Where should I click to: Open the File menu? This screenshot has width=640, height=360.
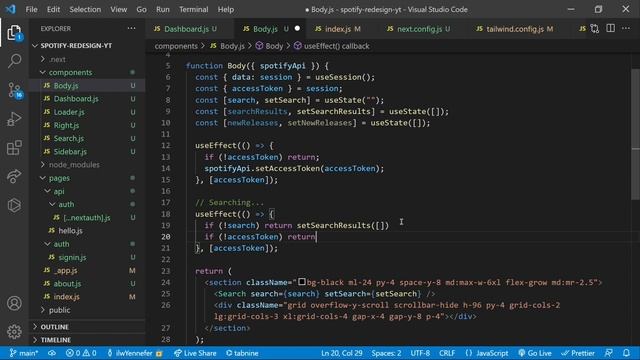coord(31,9)
